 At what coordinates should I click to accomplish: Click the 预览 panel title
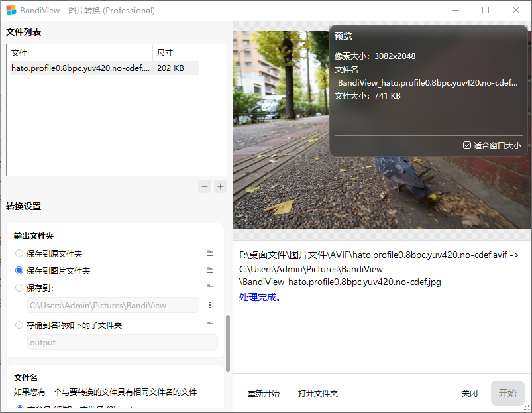[x=343, y=36]
